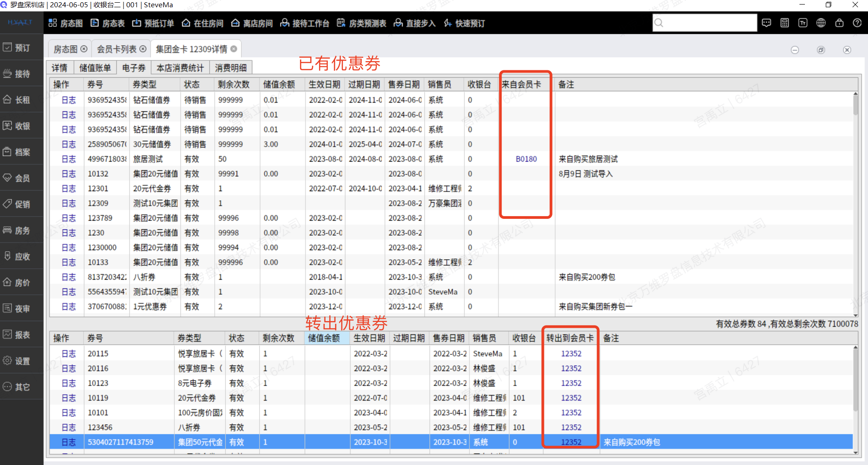Open 接待工作台 in the toolbar
The height and width of the screenshot is (465, 868).
click(x=305, y=23)
